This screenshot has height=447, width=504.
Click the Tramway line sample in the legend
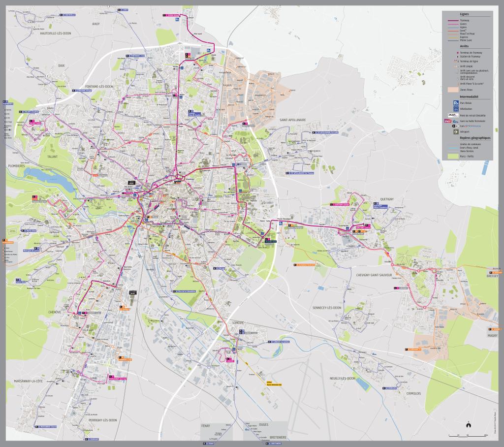point(453,20)
